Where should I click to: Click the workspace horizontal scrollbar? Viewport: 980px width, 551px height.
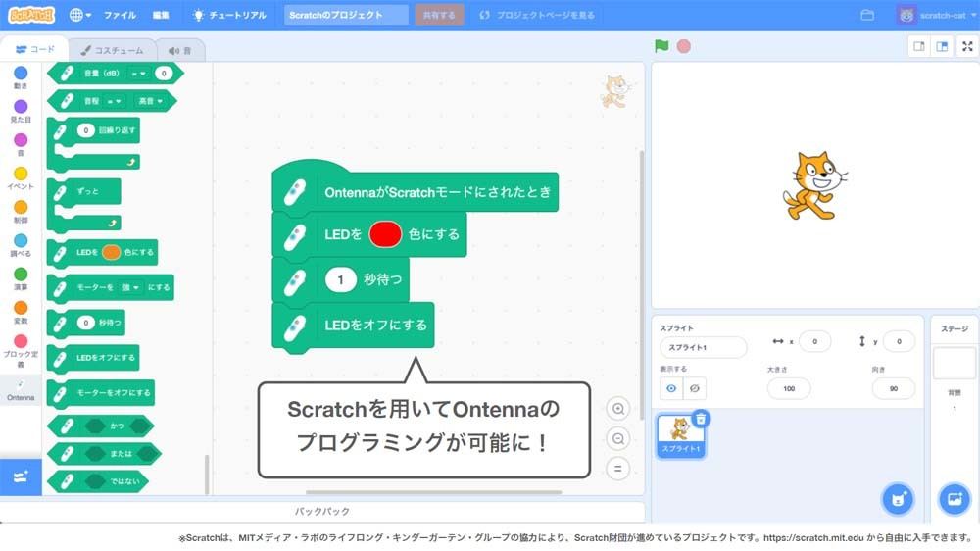[433, 492]
